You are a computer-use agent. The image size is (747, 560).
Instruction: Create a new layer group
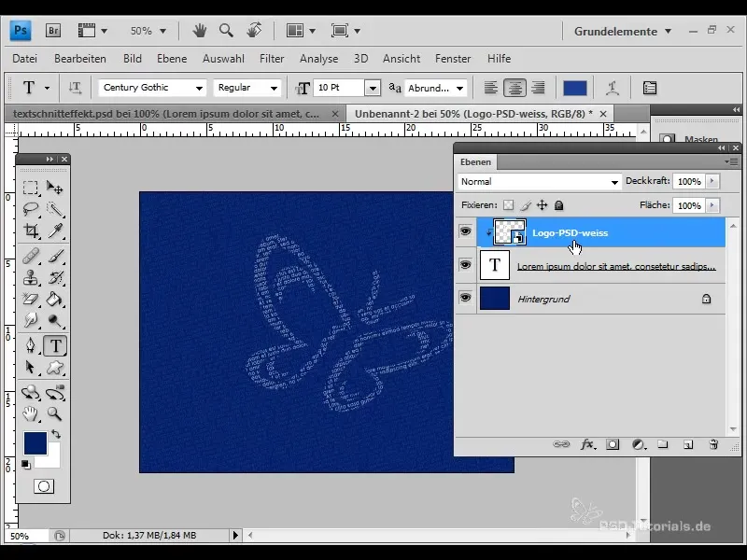click(663, 444)
